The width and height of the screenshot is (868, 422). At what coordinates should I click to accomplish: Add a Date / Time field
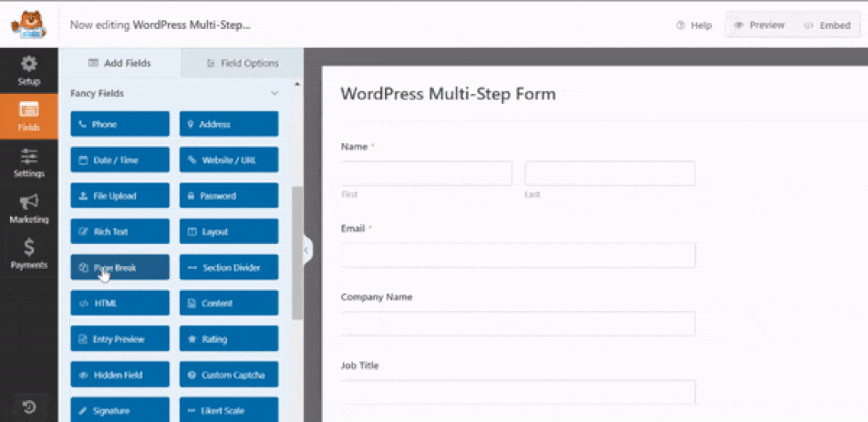coord(120,160)
